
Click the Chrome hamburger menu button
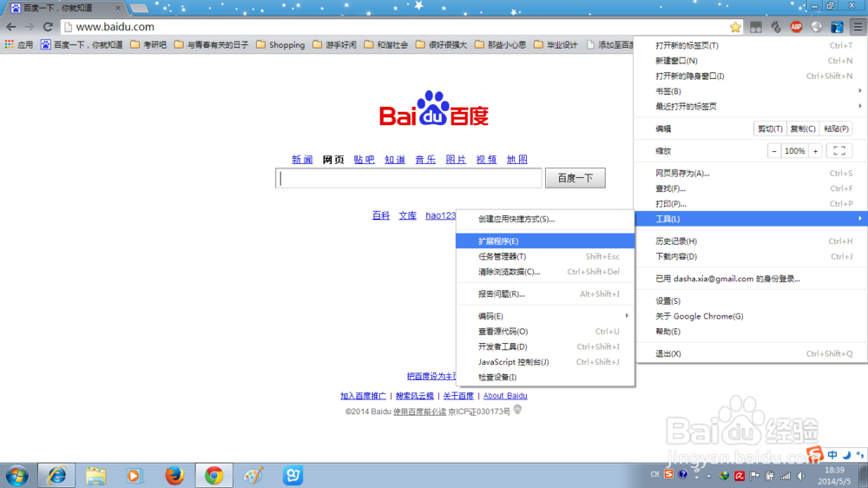tap(858, 27)
